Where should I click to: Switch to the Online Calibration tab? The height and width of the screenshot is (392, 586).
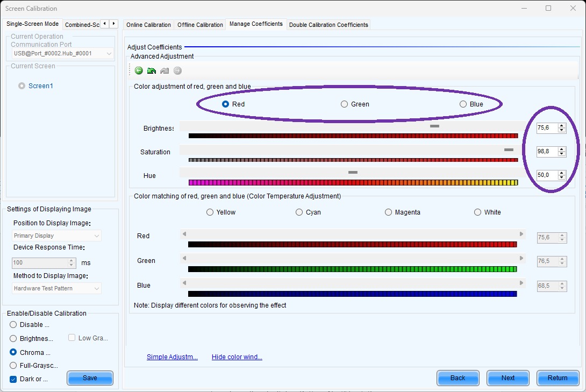point(148,25)
